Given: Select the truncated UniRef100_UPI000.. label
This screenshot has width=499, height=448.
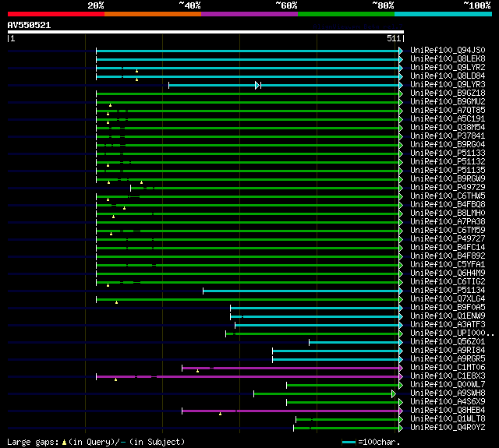Looking at the screenshot, I should 452,333.
